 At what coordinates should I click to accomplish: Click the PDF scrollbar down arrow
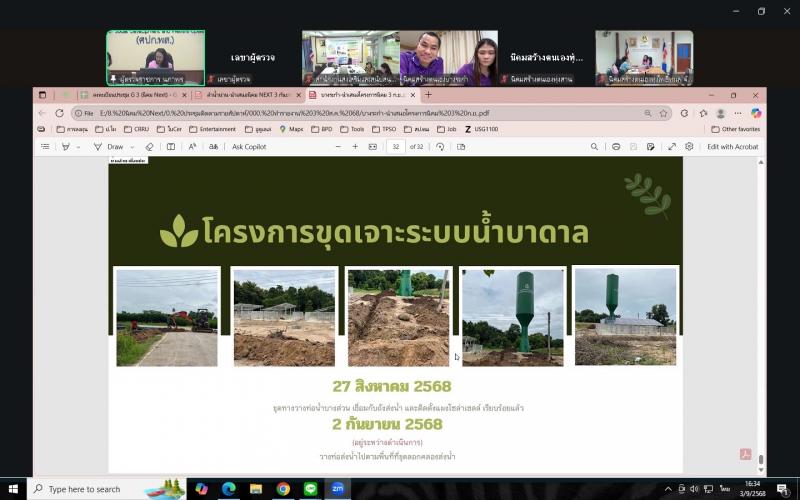point(761,470)
